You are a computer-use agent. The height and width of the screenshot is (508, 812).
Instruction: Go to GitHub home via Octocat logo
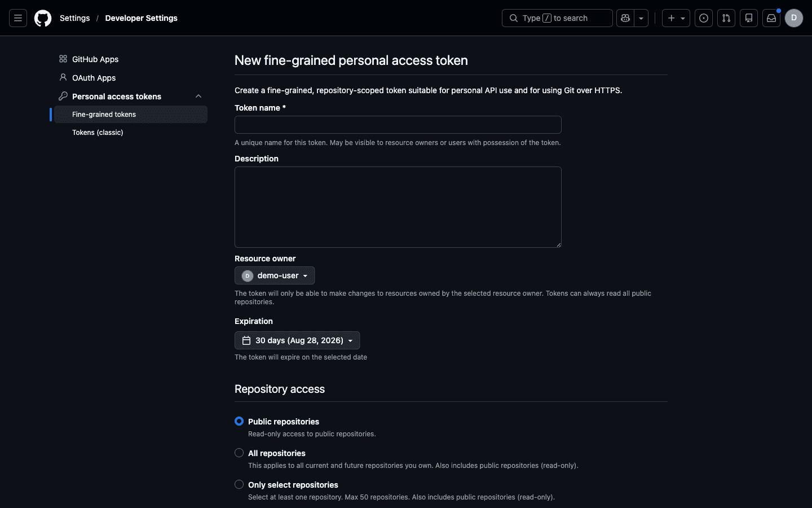[x=43, y=18]
